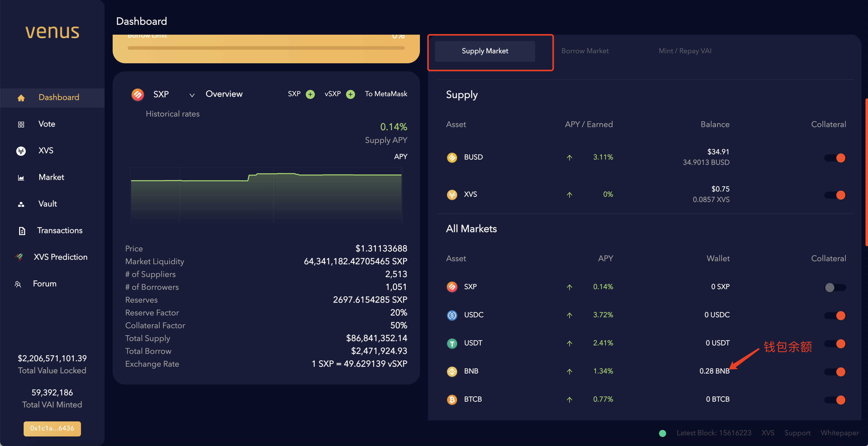
Task: Click the wallet address 0x1c1a...6436 button
Action: coord(52,428)
